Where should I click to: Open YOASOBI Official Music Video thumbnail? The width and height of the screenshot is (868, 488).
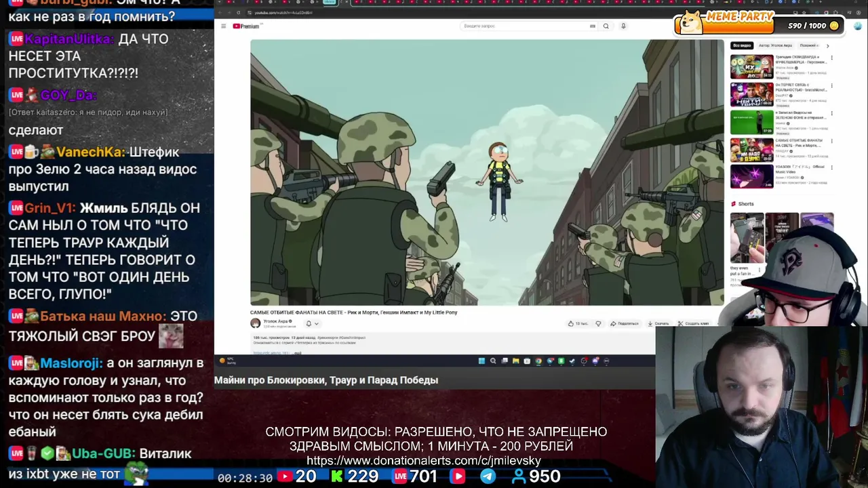pyautogui.click(x=751, y=176)
